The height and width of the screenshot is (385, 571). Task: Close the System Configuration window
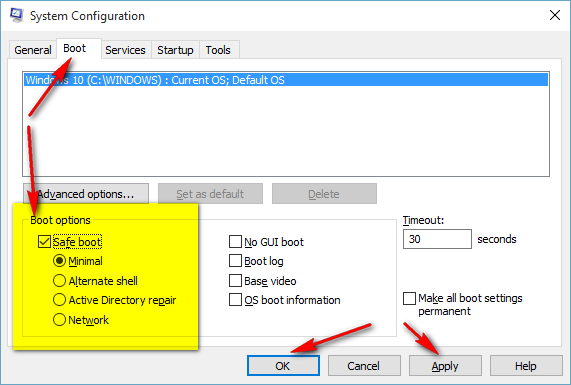click(x=555, y=15)
